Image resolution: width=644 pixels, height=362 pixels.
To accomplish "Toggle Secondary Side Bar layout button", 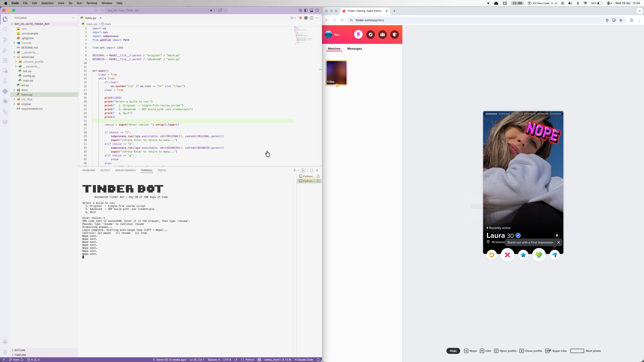I will pyautogui.click(x=317, y=10).
